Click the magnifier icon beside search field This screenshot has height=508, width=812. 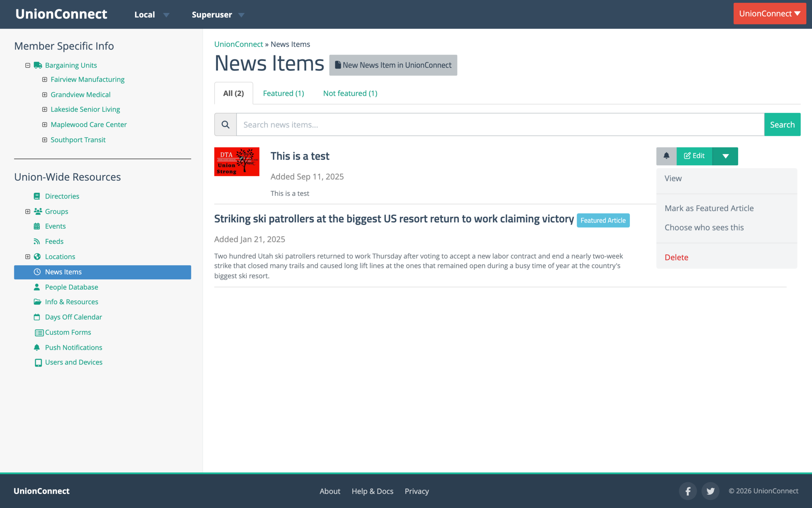[226, 125]
